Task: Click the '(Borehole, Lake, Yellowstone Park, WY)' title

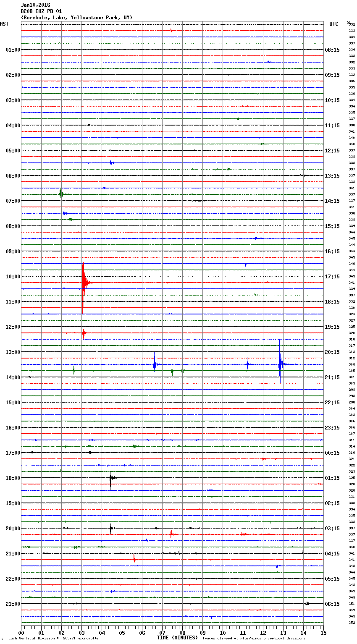Action: coord(76,18)
